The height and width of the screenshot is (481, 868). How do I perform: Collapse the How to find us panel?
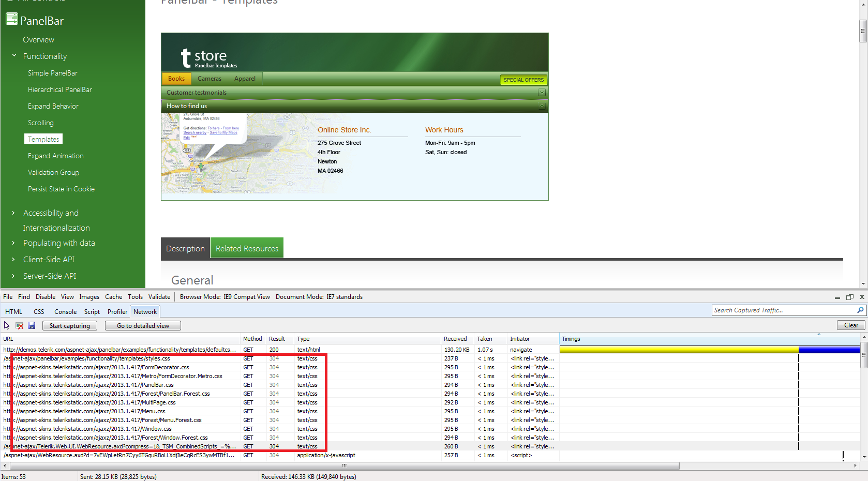(x=542, y=106)
